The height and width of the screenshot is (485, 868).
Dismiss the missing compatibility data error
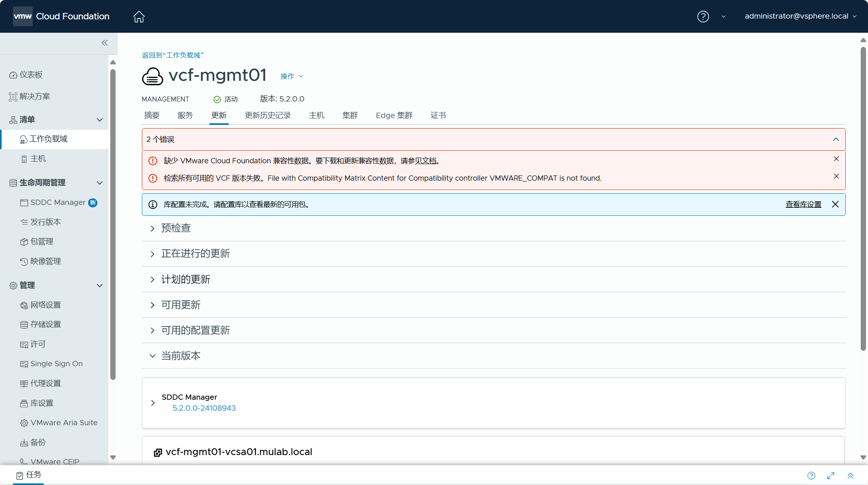coord(836,159)
